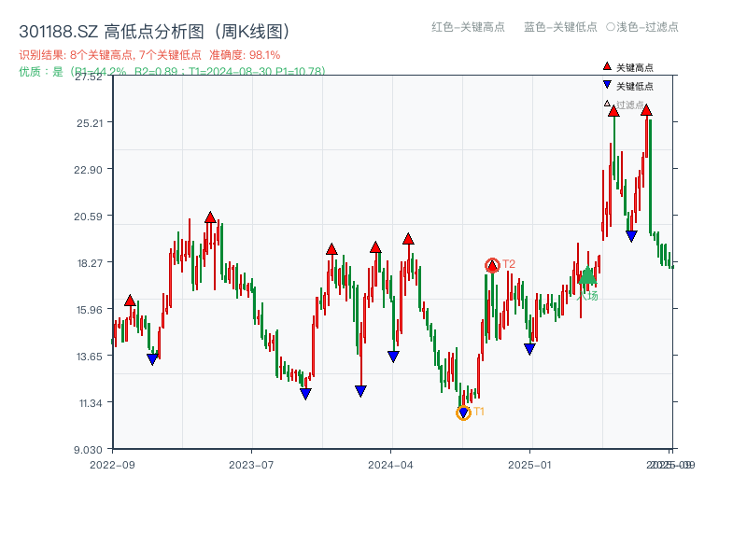
Task: Click the blue 关键低点 triangle in the legend box
Action: tap(606, 85)
